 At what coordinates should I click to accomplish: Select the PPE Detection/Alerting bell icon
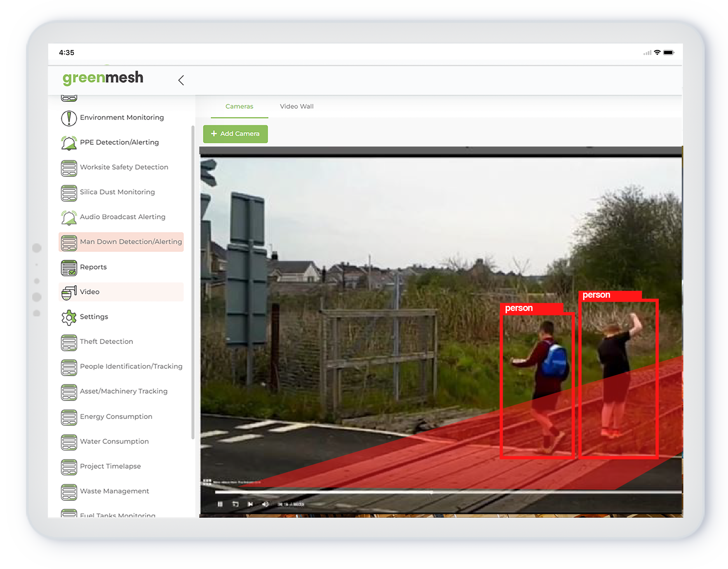[x=69, y=143]
